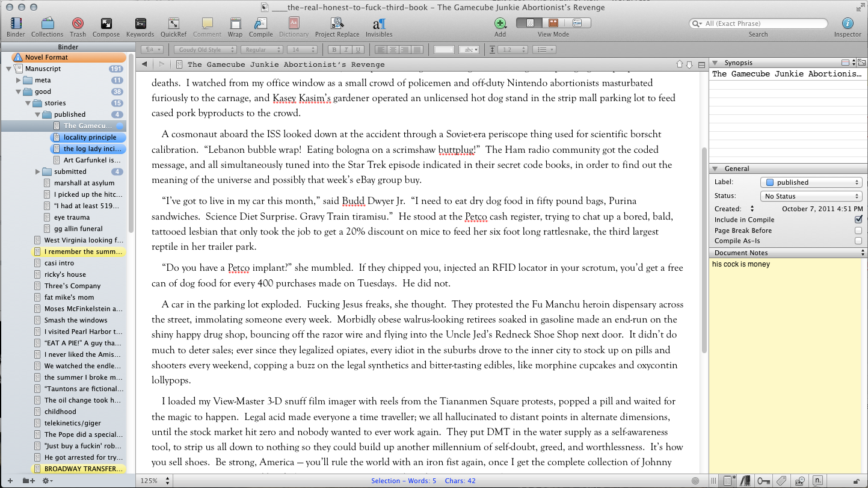Uncheck Include in Compile checkbox
868x488 pixels.
point(858,220)
